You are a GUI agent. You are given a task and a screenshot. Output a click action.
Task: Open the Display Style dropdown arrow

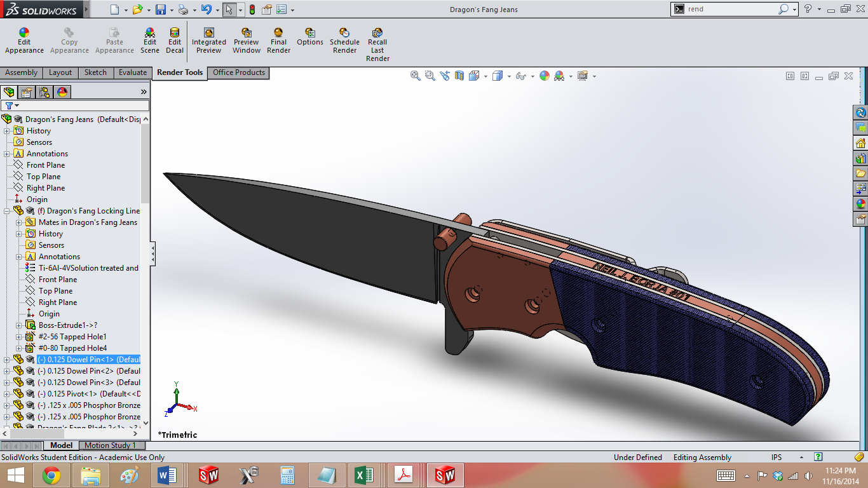tap(509, 76)
